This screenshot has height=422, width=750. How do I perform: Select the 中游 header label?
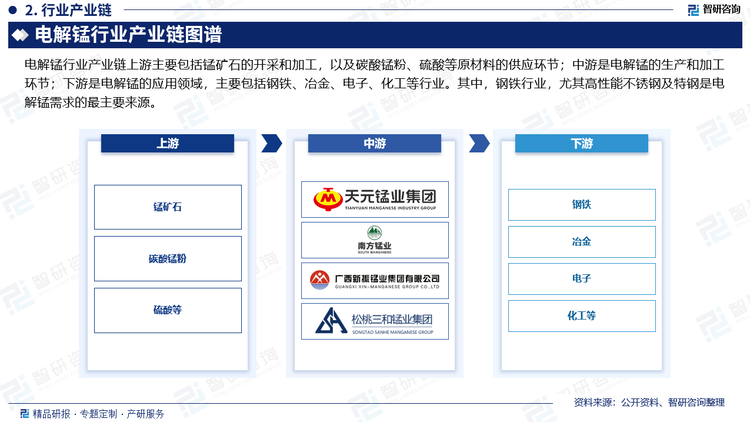pyautogui.click(x=375, y=143)
